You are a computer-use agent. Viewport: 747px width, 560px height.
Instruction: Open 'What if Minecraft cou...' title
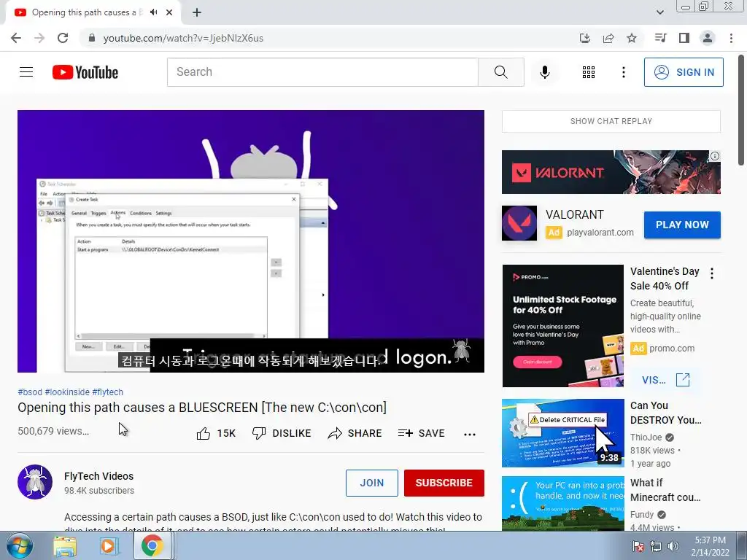(665, 490)
